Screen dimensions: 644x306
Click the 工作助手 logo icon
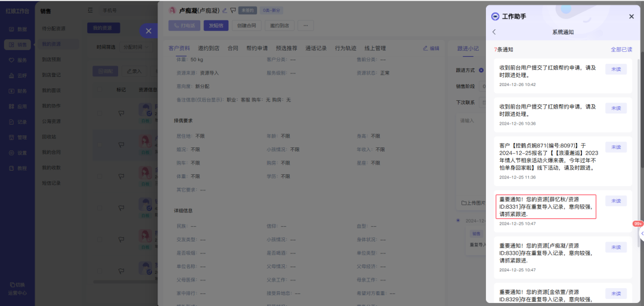coord(495,17)
